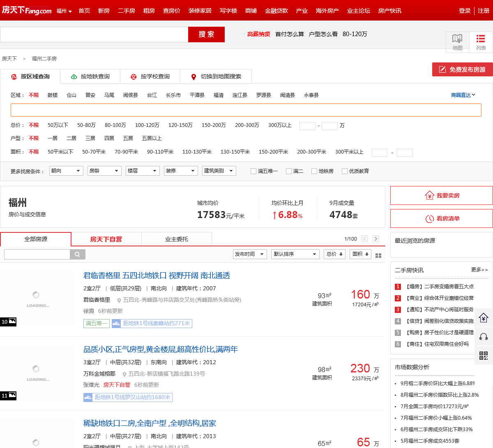Click 我要卖房 button
The image size is (493, 448).
[x=442, y=195]
